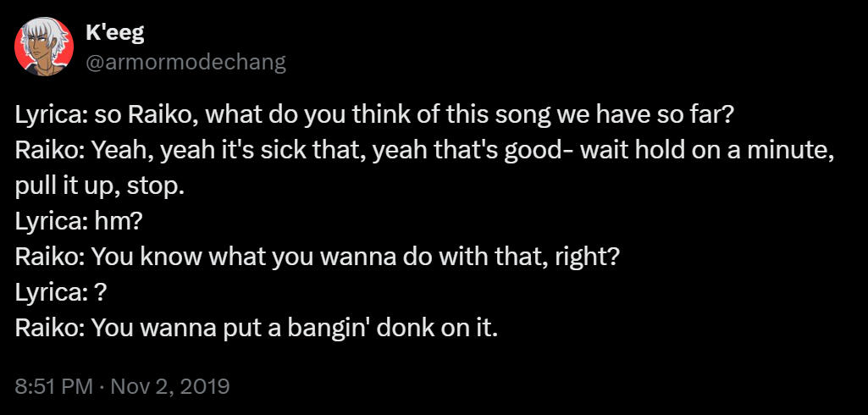Click the line "You know what you wanna do"
868x415 pixels.
tap(318, 256)
